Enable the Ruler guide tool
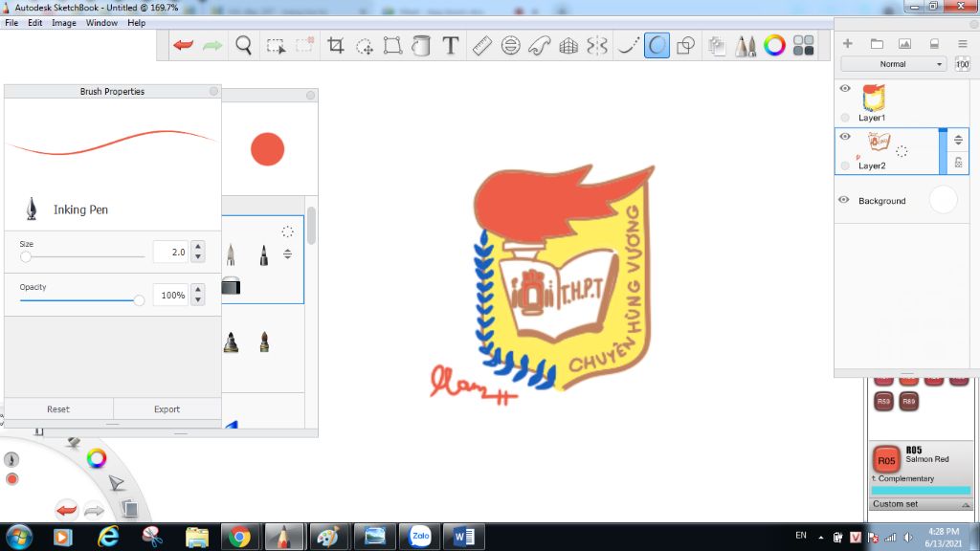 [x=481, y=45]
